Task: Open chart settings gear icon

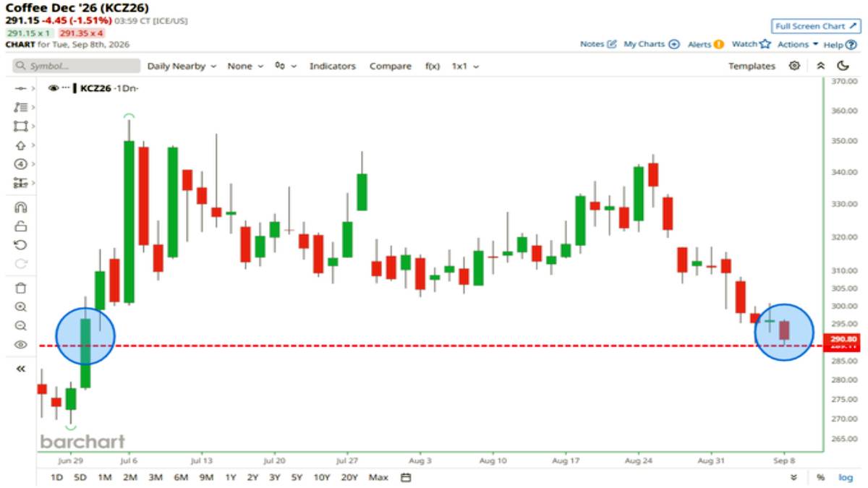Action: [794, 66]
